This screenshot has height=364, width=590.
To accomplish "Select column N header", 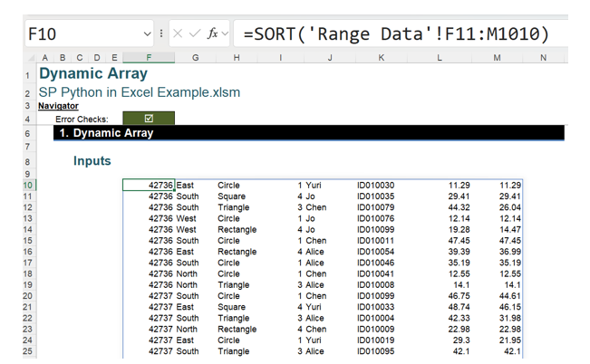I will tap(543, 58).
